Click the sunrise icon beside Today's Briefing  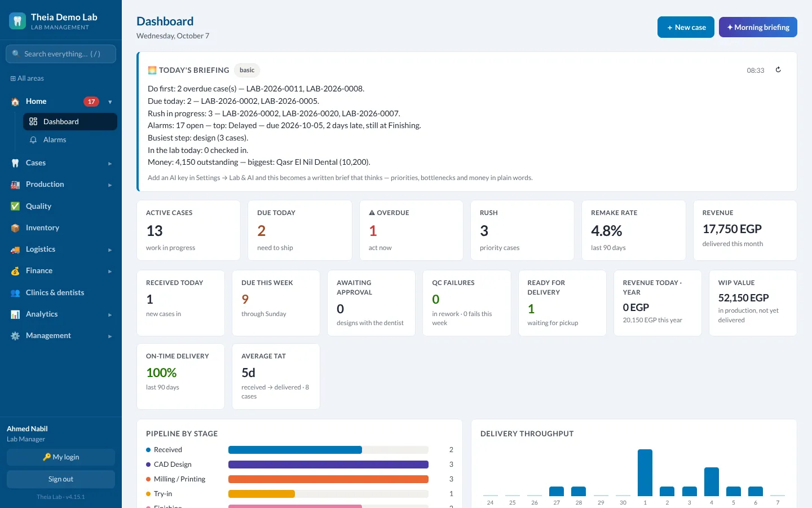click(152, 70)
